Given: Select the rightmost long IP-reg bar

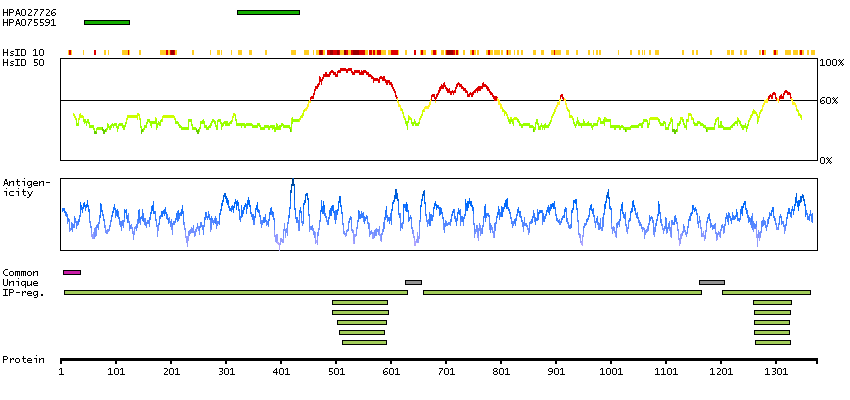Looking at the screenshot, I should tap(766, 292).
